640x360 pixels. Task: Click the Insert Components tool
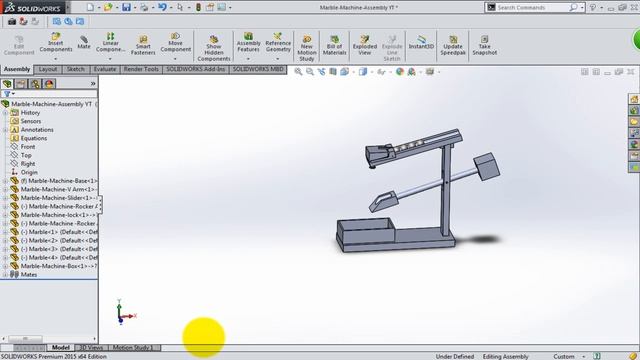point(56,42)
